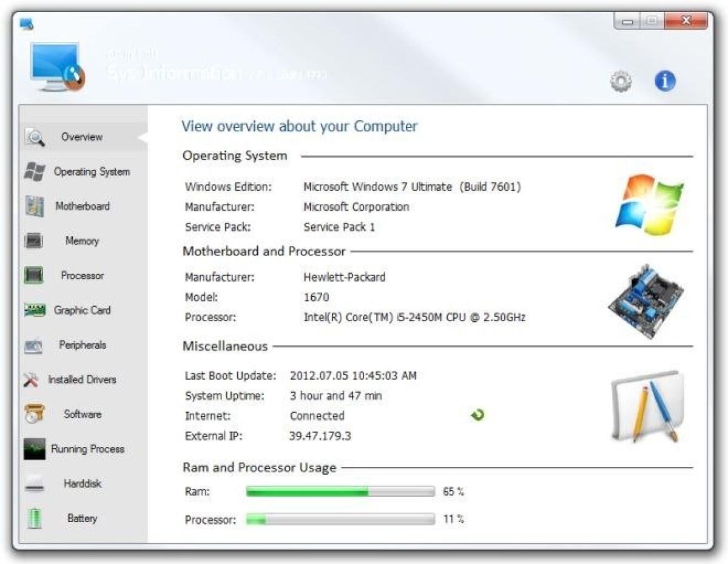Click the Ram usage progress bar
This screenshot has height=564, width=728.
click(339, 492)
